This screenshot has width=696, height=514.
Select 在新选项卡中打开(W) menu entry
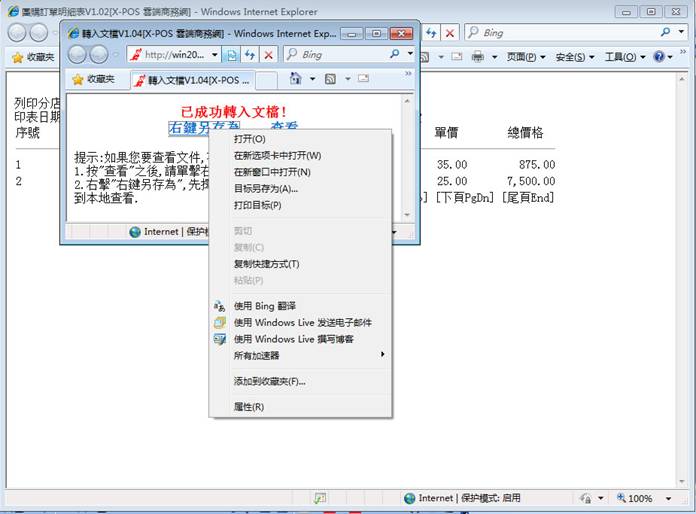277,155
